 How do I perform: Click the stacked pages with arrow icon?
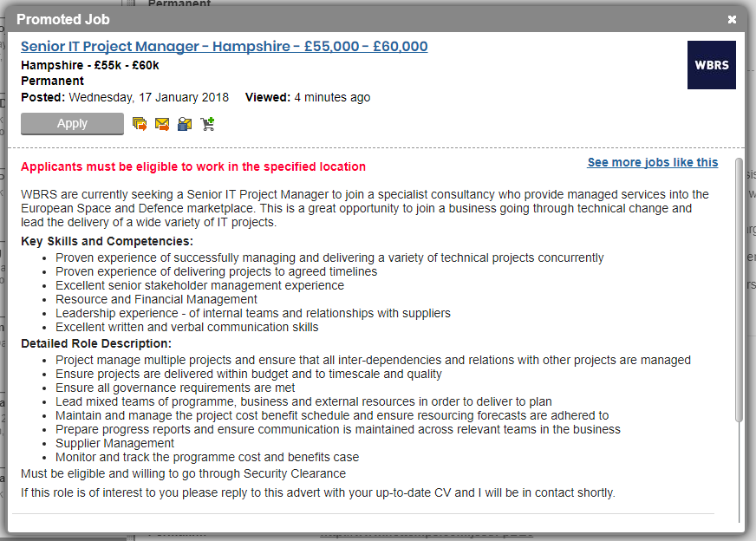(x=140, y=124)
